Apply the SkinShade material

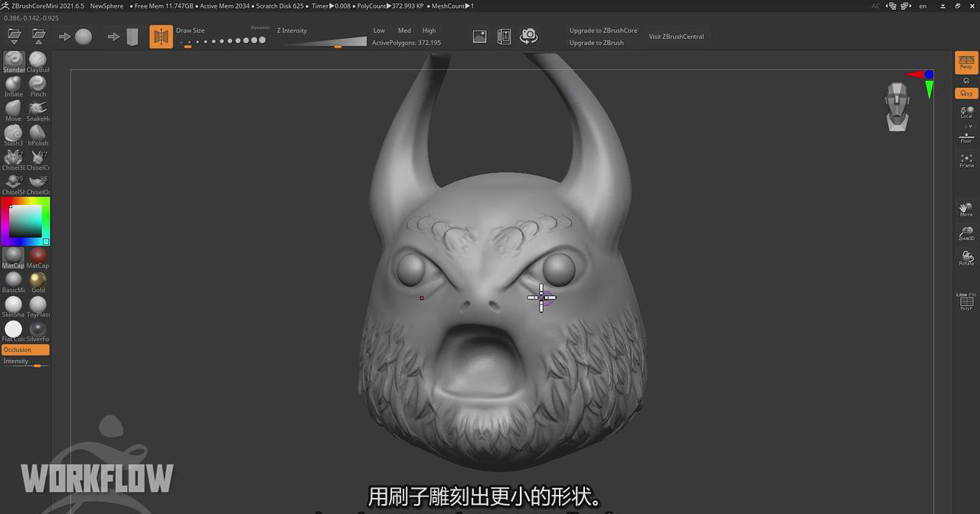(14, 307)
